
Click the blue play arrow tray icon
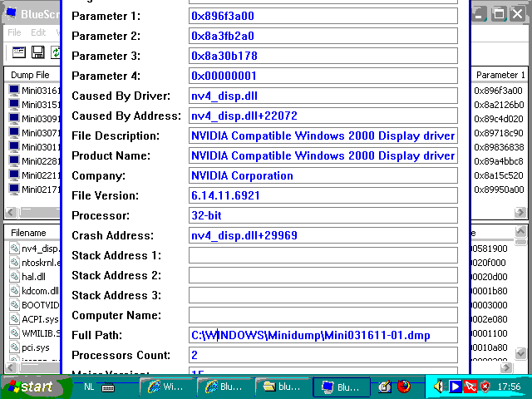(455, 387)
